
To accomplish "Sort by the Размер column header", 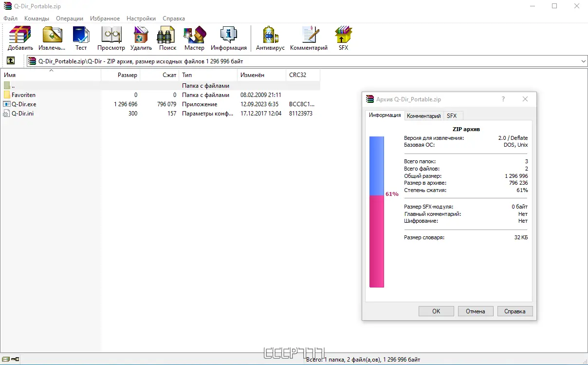I will [120, 75].
